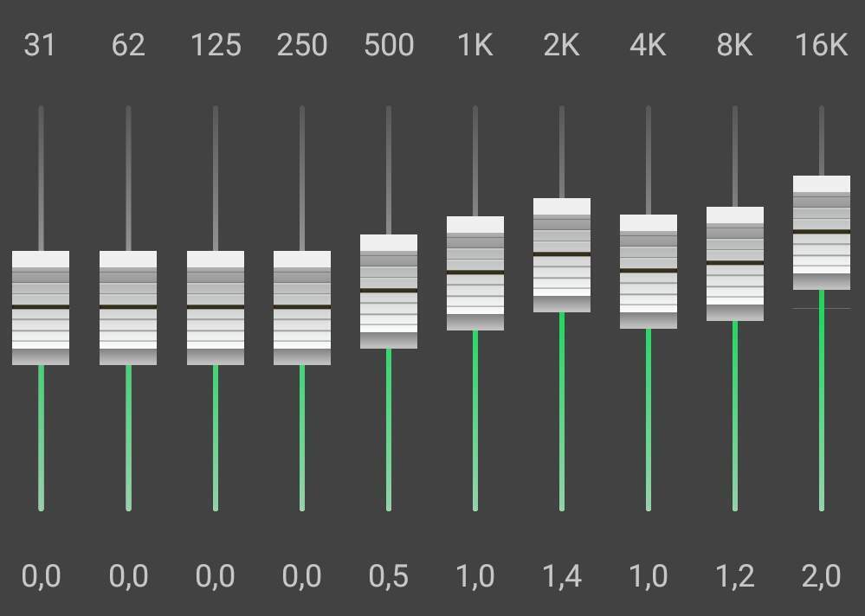Click the 16K frequency label

822,45
